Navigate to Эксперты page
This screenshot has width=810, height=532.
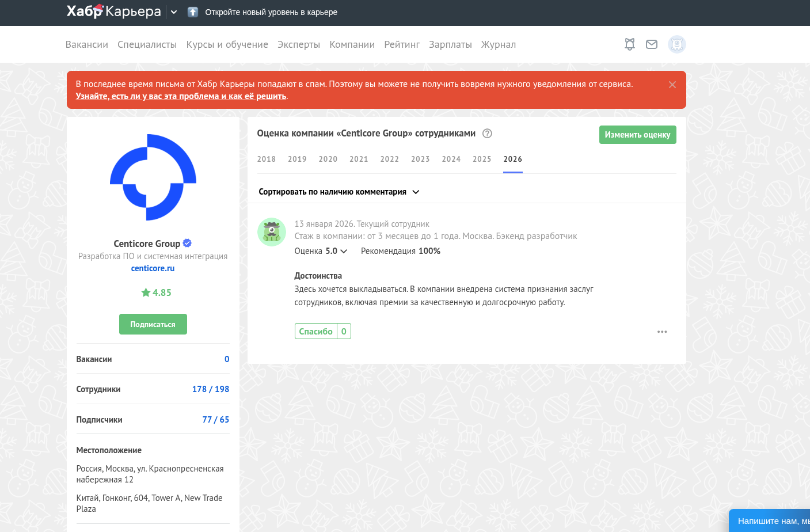coord(299,44)
